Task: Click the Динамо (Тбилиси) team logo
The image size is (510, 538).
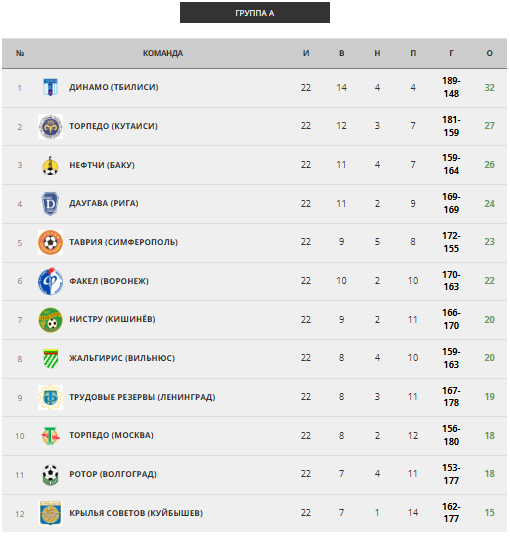Action: pyautogui.click(x=50, y=87)
